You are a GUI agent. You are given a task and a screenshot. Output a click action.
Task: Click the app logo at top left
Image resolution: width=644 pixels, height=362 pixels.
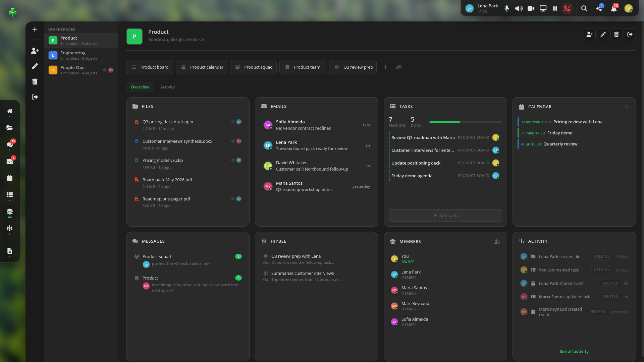pos(13,12)
